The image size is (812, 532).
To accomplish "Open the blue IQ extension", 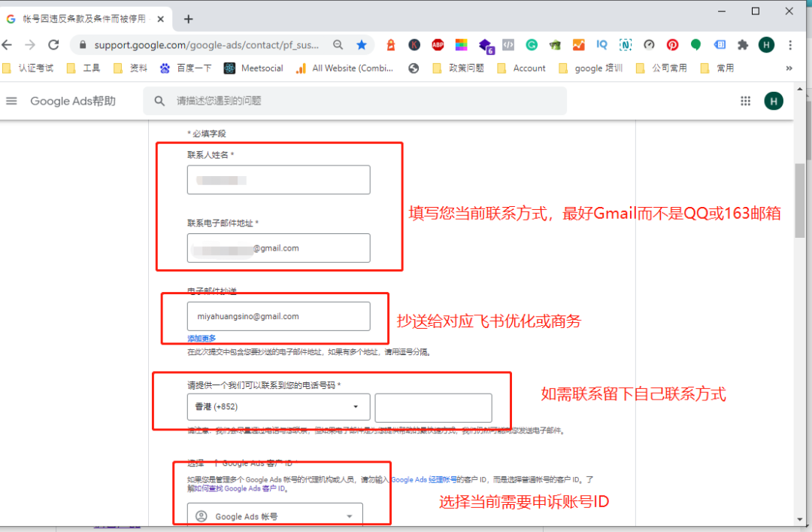I will pyautogui.click(x=601, y=45).
